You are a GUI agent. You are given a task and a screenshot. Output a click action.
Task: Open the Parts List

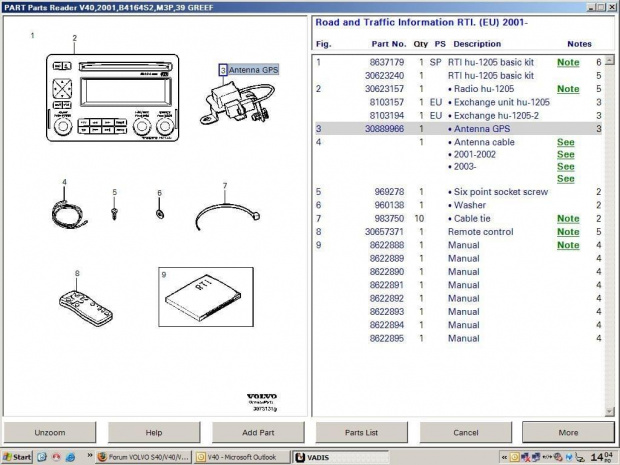coord(361,432)
